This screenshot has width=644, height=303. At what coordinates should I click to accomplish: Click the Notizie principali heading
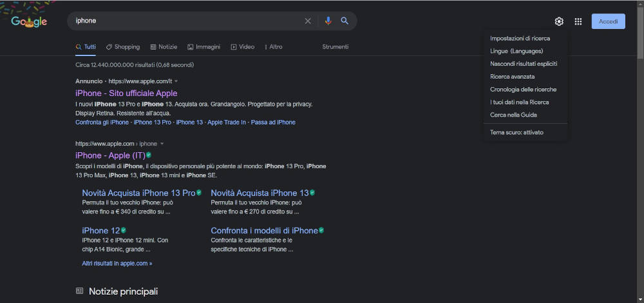[x=123, y=291]
